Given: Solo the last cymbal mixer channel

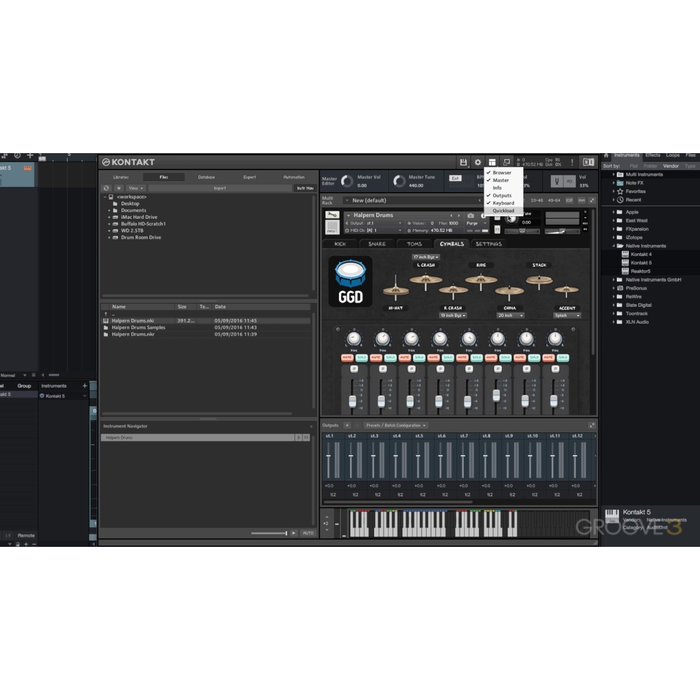Looking at the screenshot, I should 562,358.
